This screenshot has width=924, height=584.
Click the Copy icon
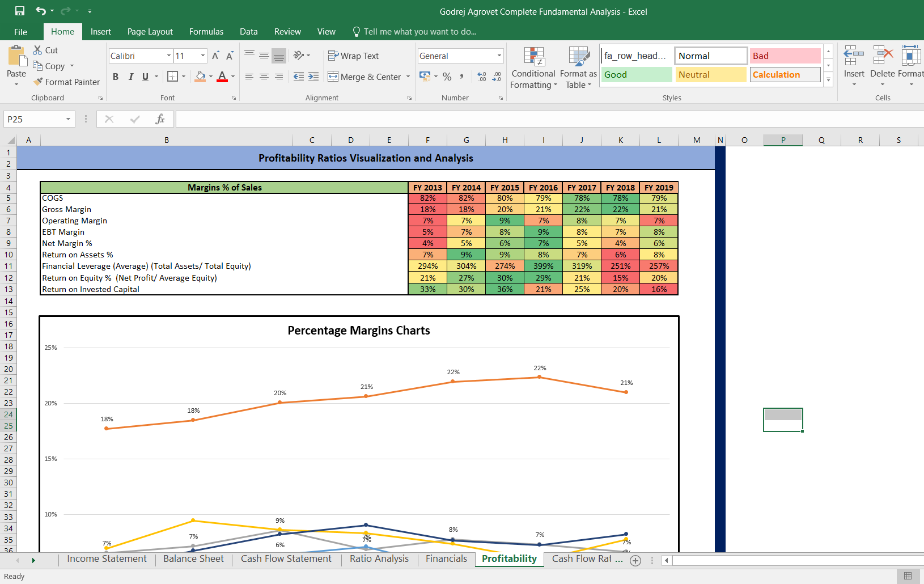click(38, 66)
